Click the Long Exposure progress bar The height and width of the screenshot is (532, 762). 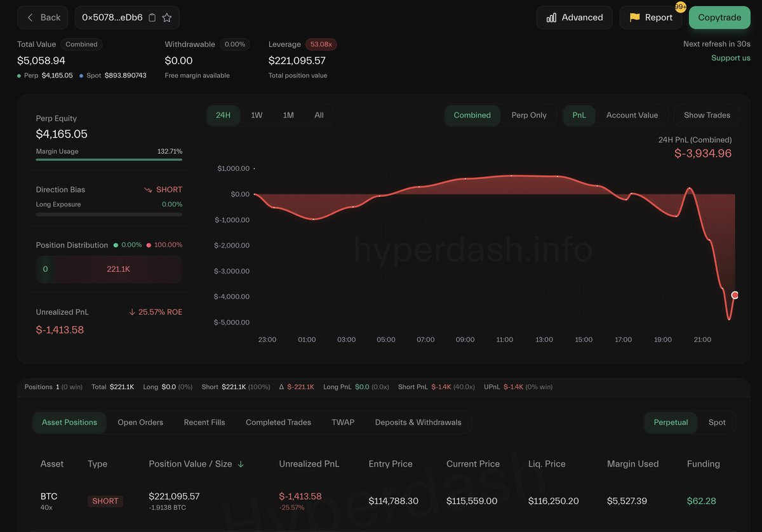pyautogui.click(x=109, y=215)
